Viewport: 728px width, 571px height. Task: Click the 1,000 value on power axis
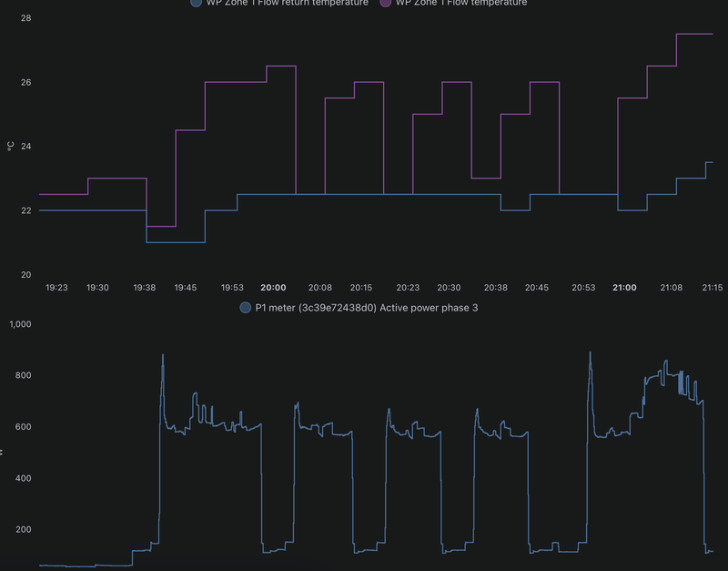(x=20, y=324)
